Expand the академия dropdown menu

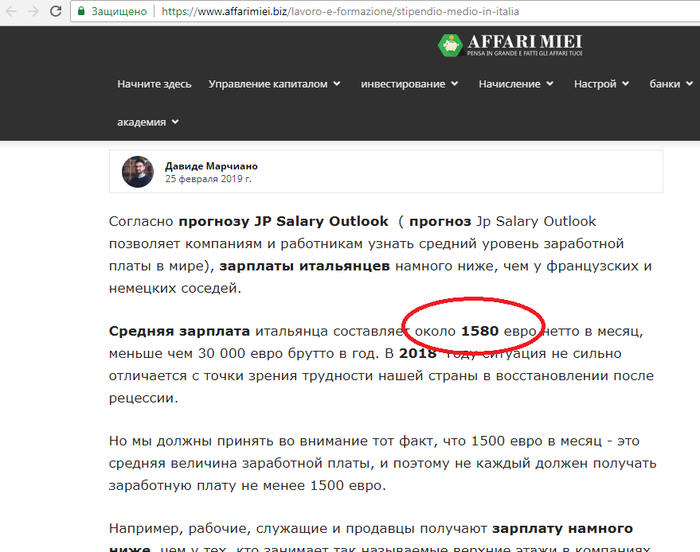(148, 122)
